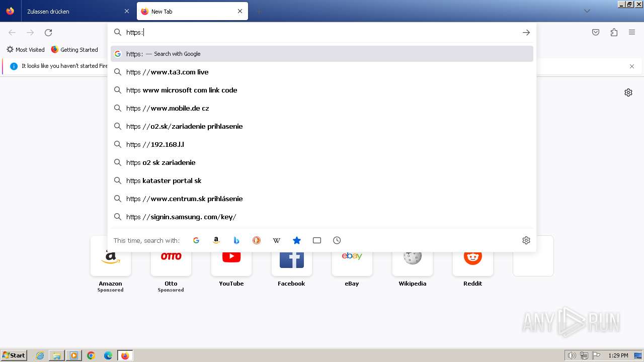
Task: Choose suggestion o2.sk/zariadenie prihlasenie
Action: (x=322, y=126)
